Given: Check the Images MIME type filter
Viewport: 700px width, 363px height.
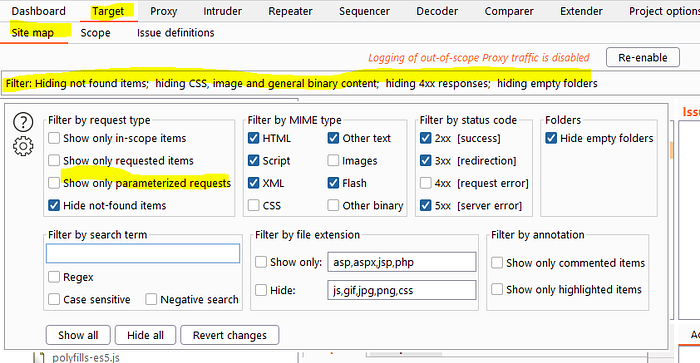Looking at the screenshot, I should (333, 160).
